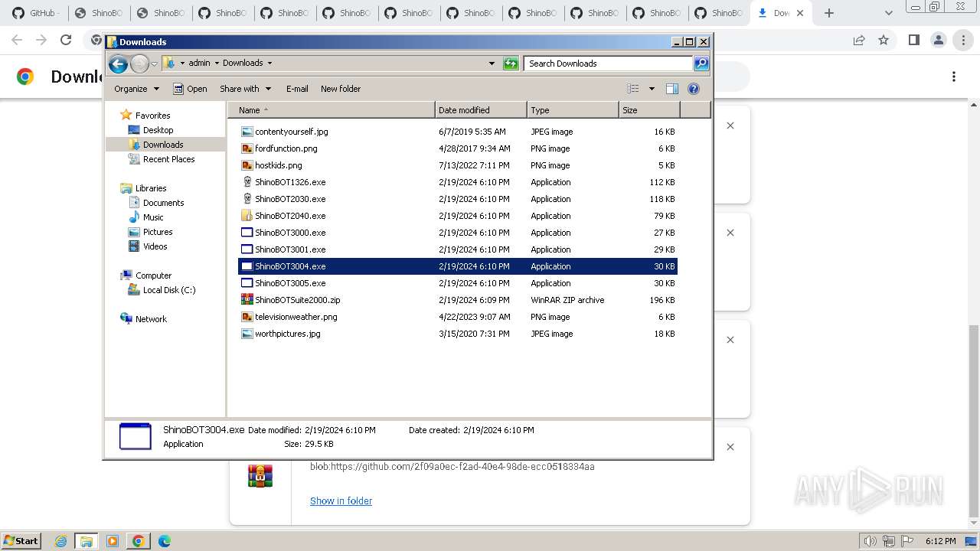Reload the Chrome page

click(x=66, y=40)
